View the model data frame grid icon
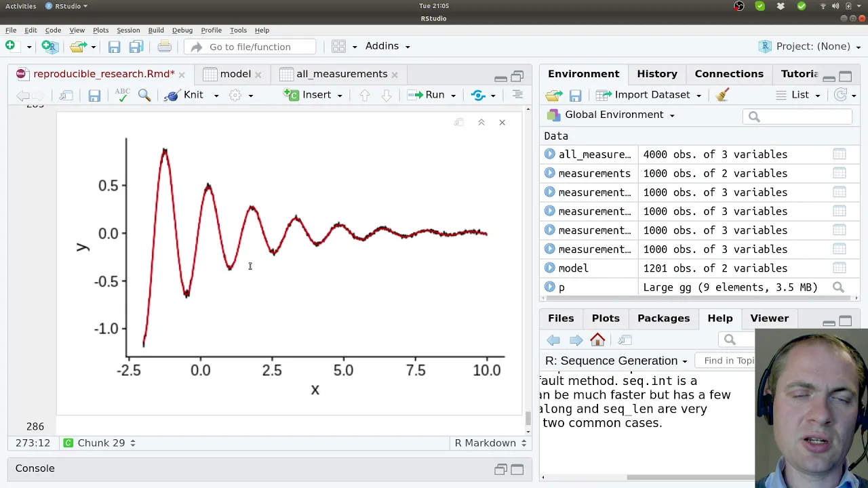 click(x=839, y=268)
